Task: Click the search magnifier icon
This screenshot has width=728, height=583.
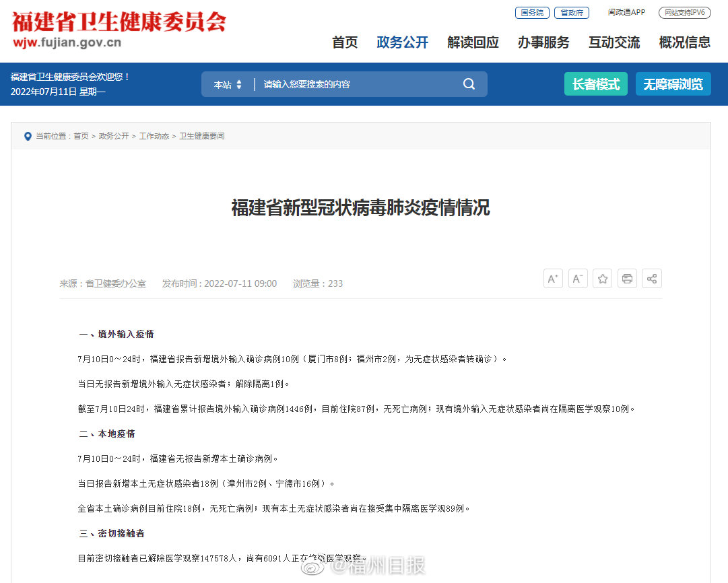Action: click(x=469, y=84)
